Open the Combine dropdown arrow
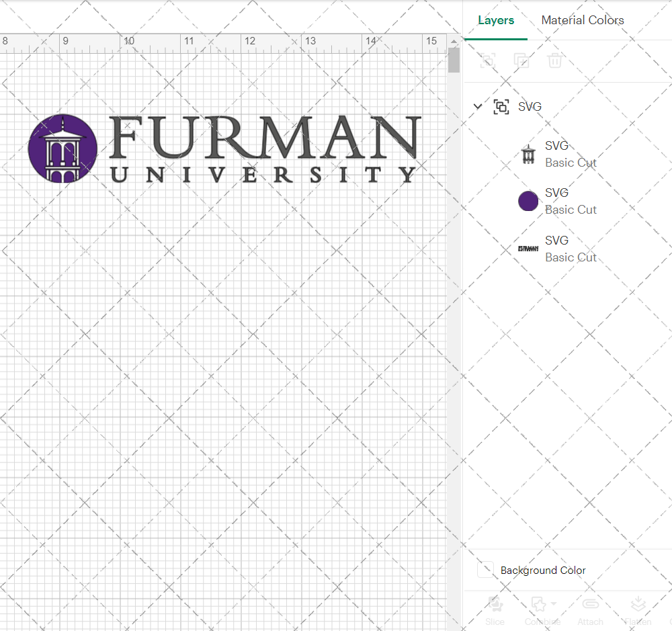This screenshot has height=631, width=672. coord(554,603)
